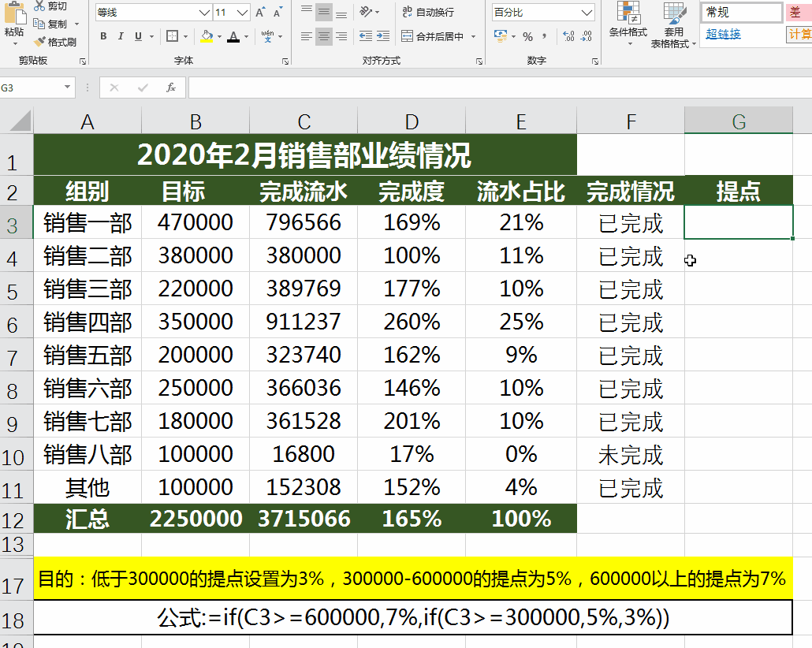Toggle middle vertical alignment
Viewport: 812px width, 648px height.
tap(324, 11)
